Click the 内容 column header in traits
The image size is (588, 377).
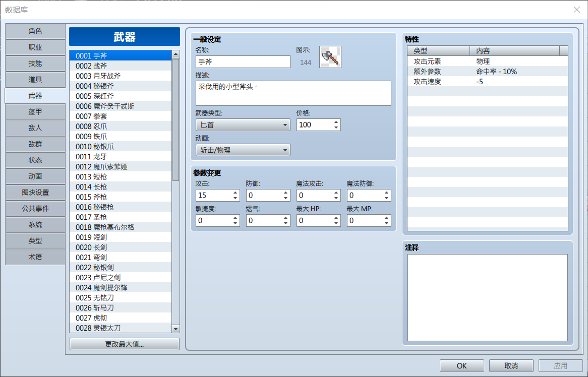tap(514, 50)
